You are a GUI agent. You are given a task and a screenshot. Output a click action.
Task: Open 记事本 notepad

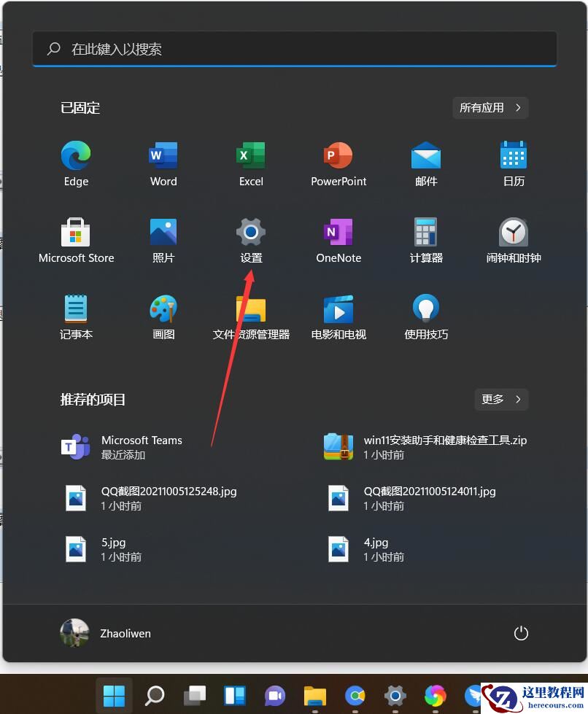pos(75,310)
